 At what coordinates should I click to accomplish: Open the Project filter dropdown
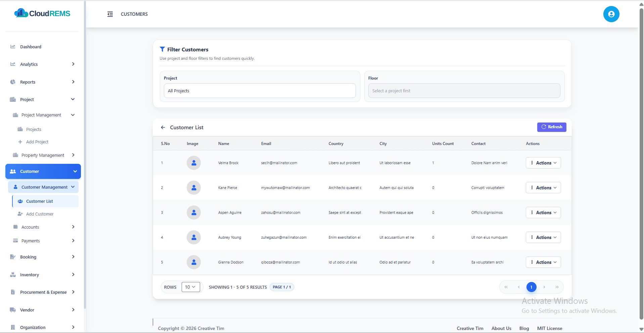pyautogui.click(x=260, y=91)
